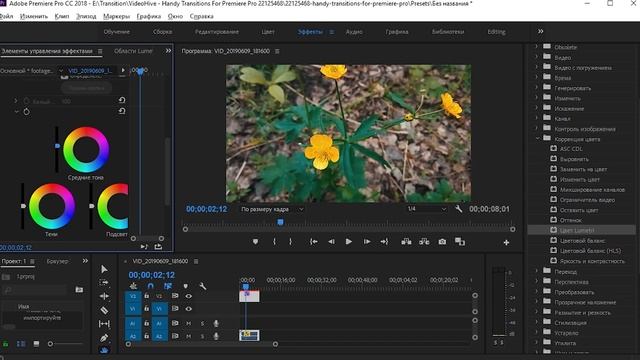The height and width of the screenshot is (360, 640).
Task: Enable voice-over record on A1
Action: pos(216,323)
